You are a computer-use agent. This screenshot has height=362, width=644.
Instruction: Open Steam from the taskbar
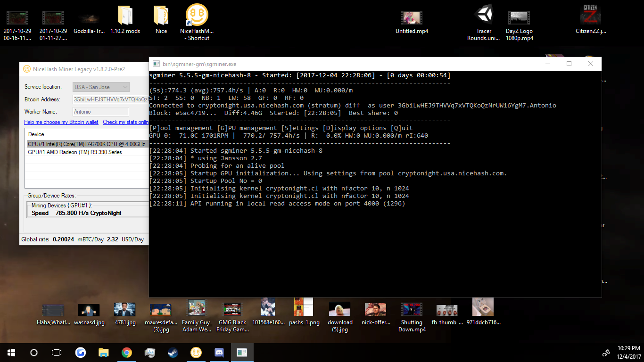tap(173, 352)
